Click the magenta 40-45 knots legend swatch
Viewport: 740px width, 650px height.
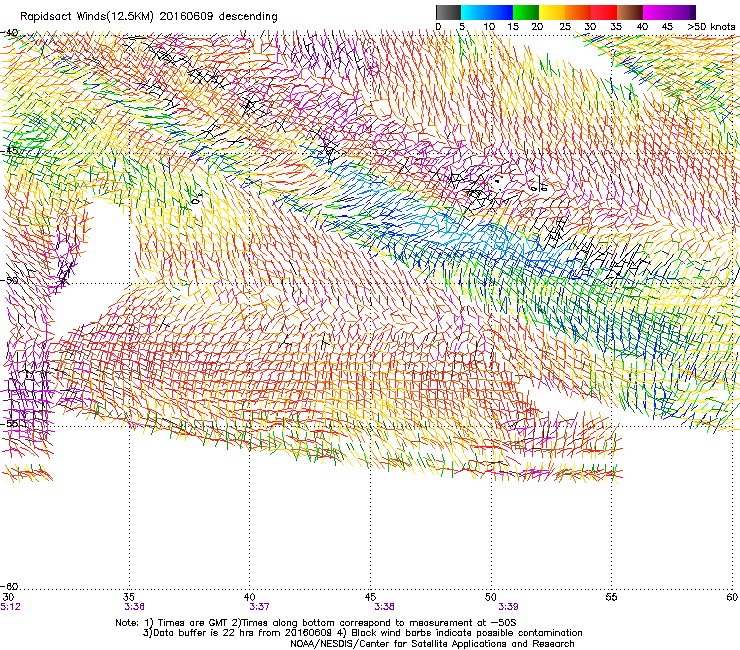[x=656, y=12]
